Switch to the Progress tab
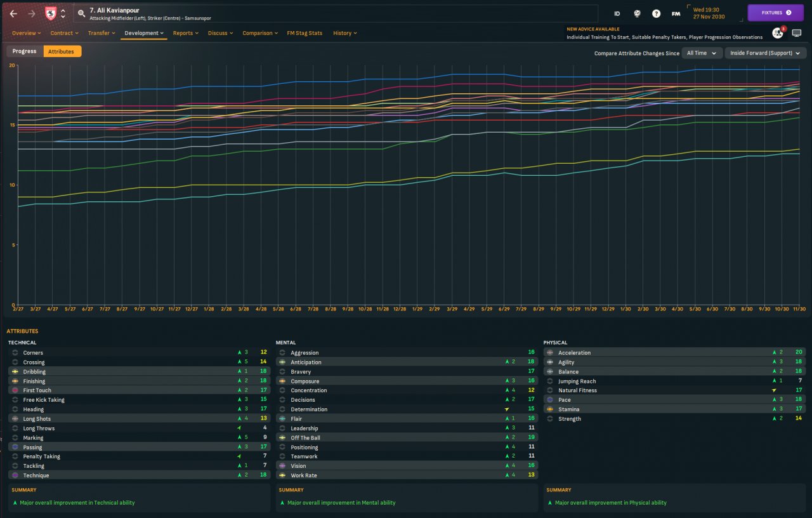 click(x=25, y=51)
